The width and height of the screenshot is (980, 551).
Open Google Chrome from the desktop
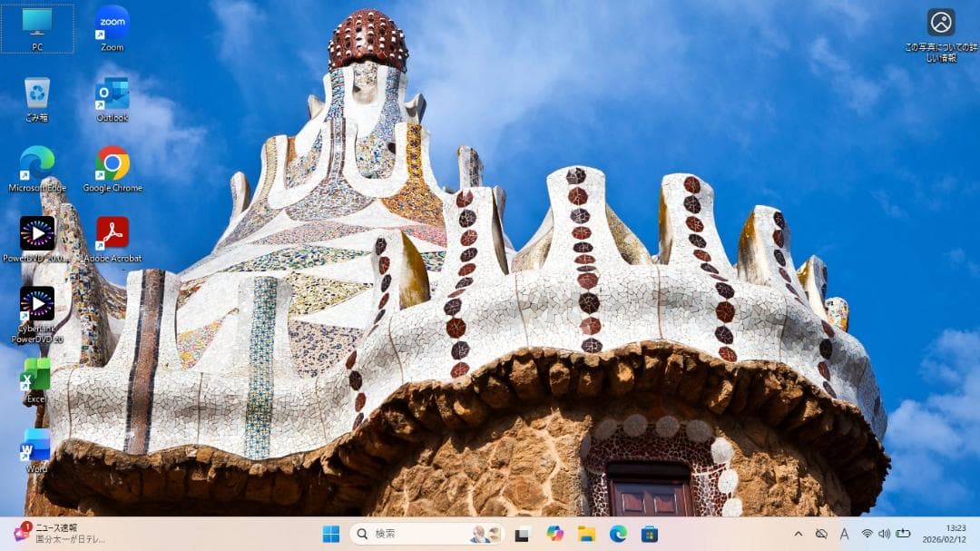tap(111, 168)
